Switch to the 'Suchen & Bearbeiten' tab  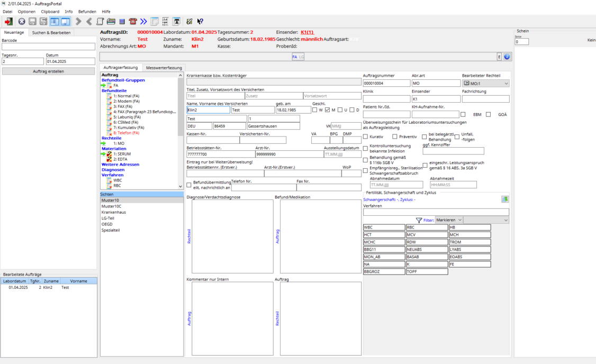(x=51, y=32)
